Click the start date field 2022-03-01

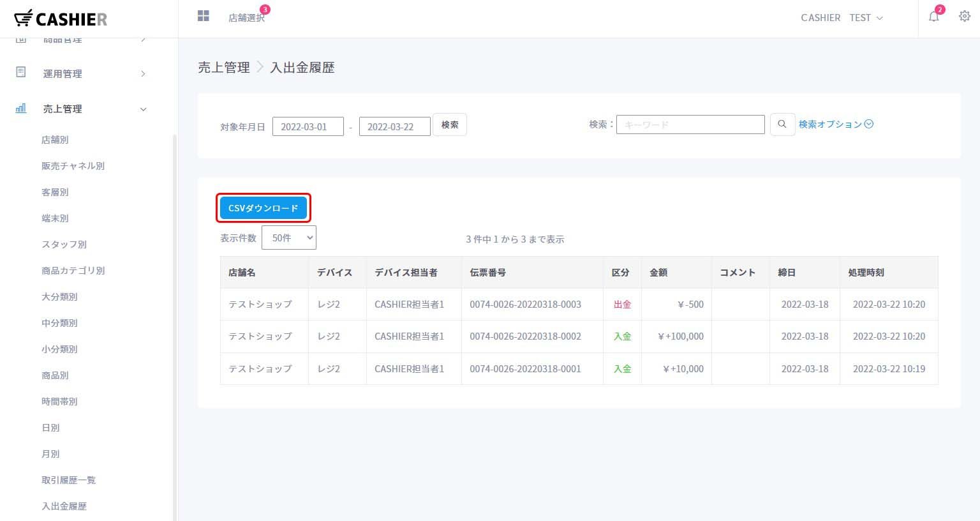pos(308,126)
